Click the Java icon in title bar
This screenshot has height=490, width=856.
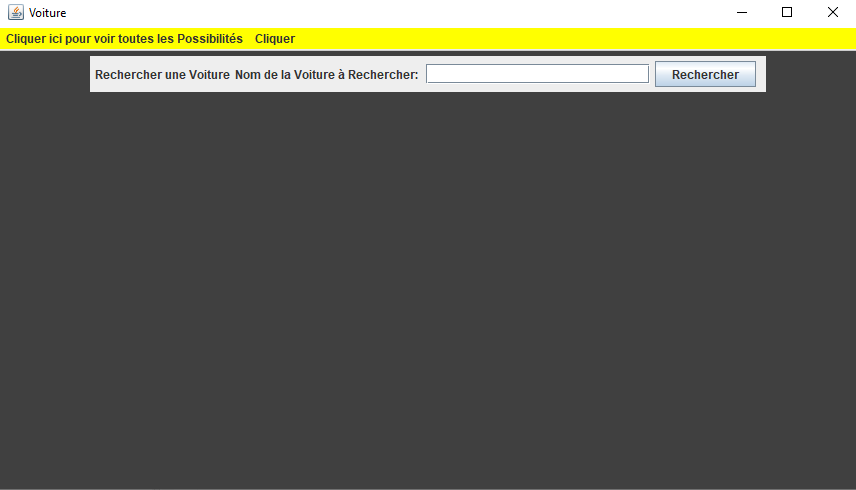(16, 12)
